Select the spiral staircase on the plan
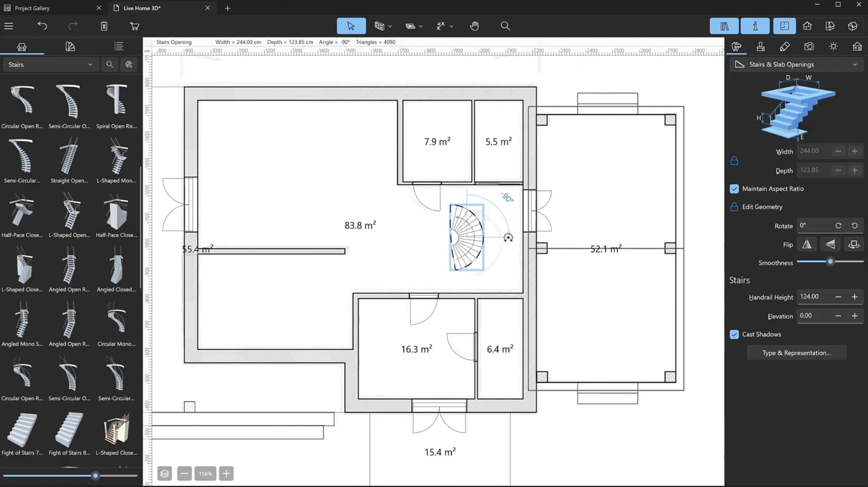Screen dimensions: 868x487 [466, 237]
